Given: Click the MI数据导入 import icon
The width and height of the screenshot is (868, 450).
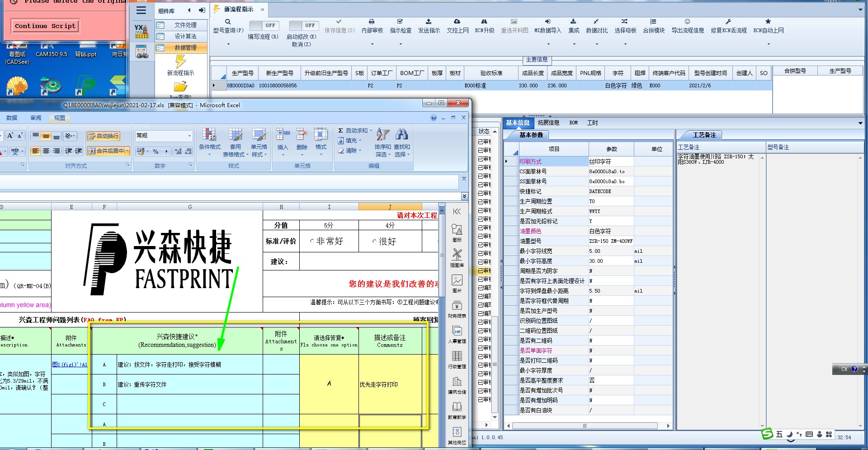Looking at the screenshot, I should point(547,21).
